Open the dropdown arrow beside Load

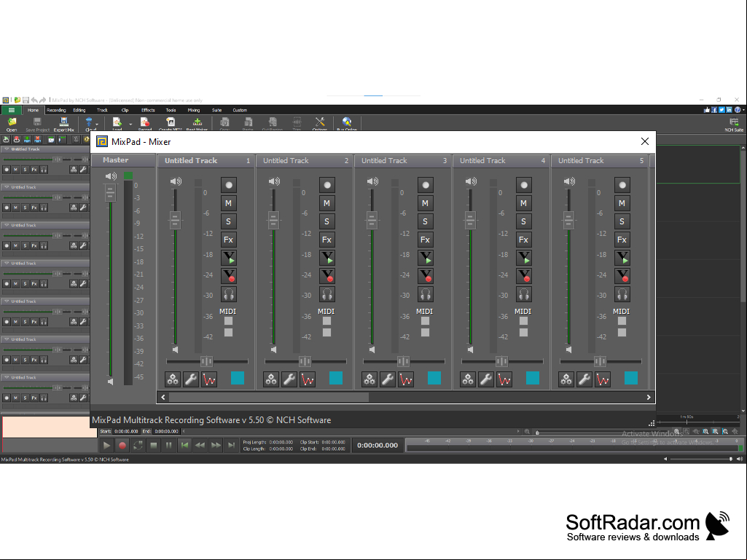pos(130,125)
